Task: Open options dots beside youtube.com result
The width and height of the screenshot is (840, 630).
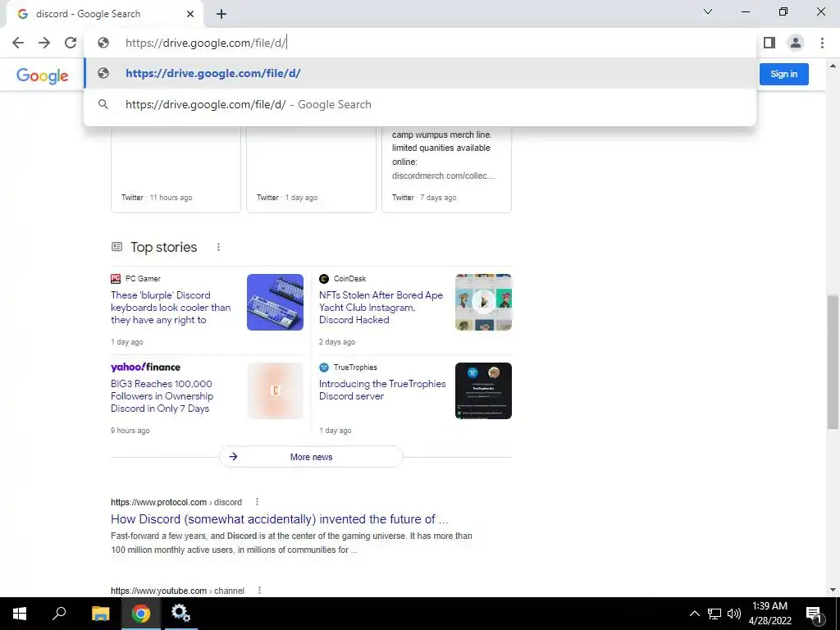Action: [x=259, y=591]
